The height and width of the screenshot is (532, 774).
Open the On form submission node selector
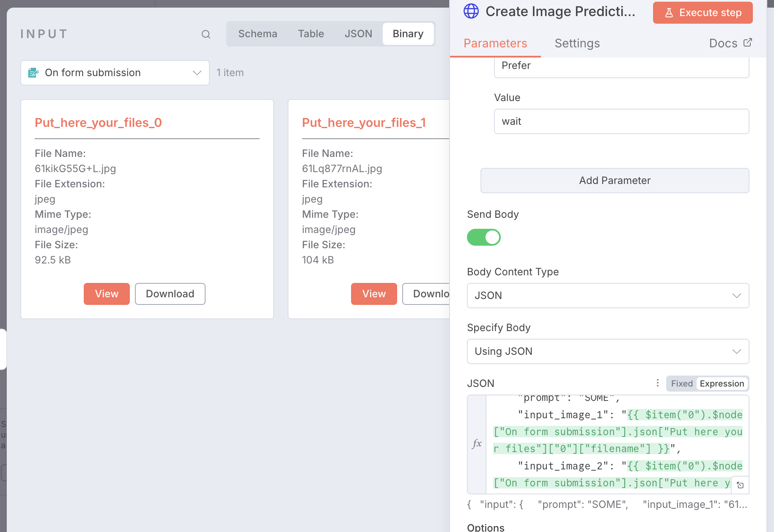tap(115, 73)
